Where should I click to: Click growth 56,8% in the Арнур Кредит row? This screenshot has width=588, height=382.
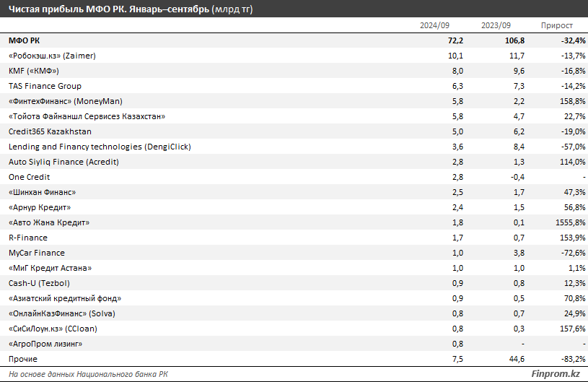point(575,207)
